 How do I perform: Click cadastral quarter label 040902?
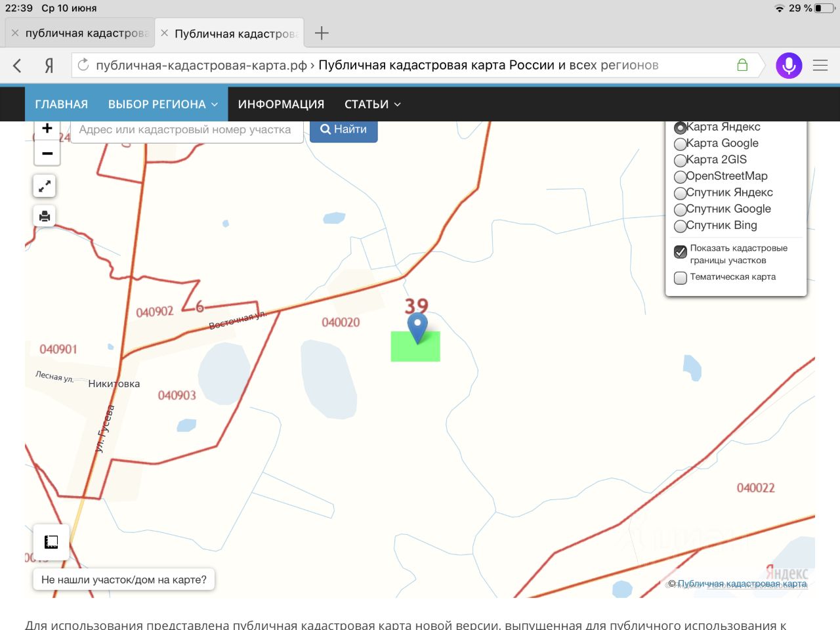click(x=155, y=312)
